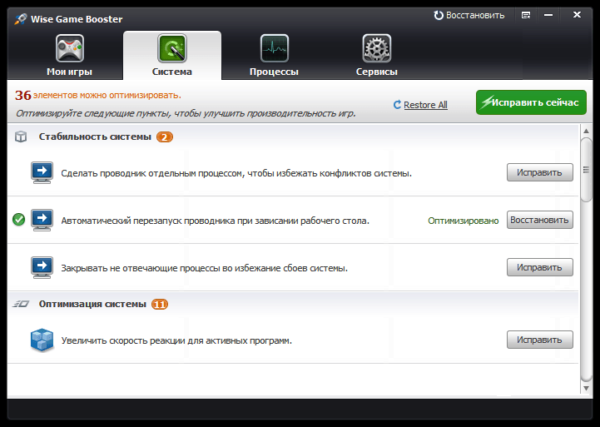
Task: Click the restore arrow icon beside Восстановить
Action: pyautogui.click(x=438, y=15)
